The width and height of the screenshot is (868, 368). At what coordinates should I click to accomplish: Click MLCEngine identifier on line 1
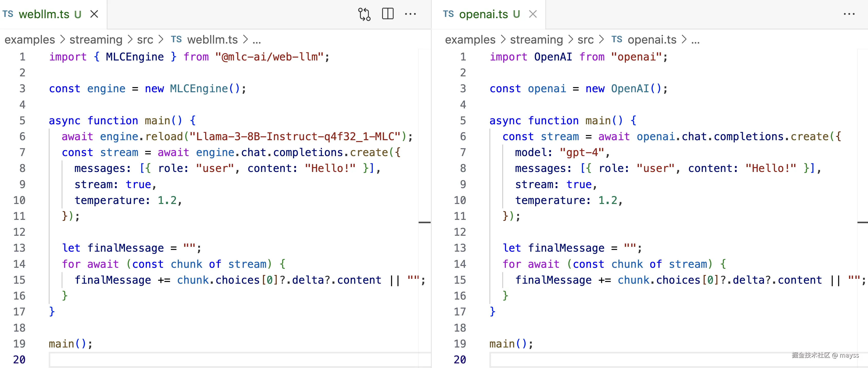(x=134, y=57)
